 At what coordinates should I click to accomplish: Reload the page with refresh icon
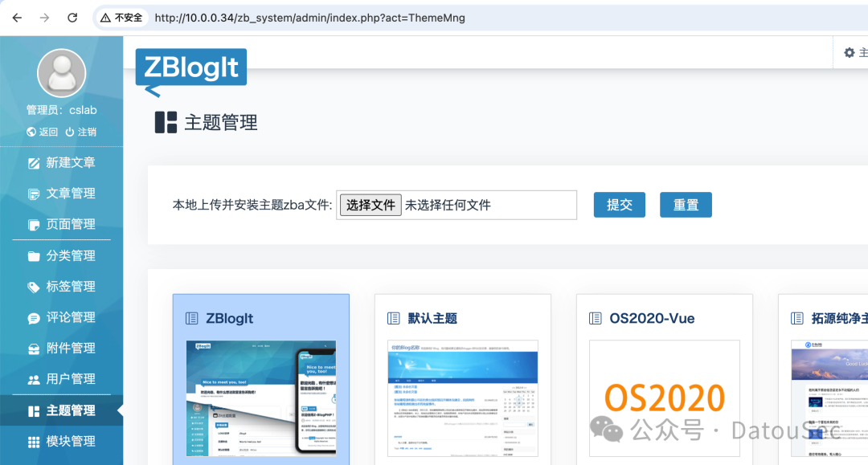point(72,18)
